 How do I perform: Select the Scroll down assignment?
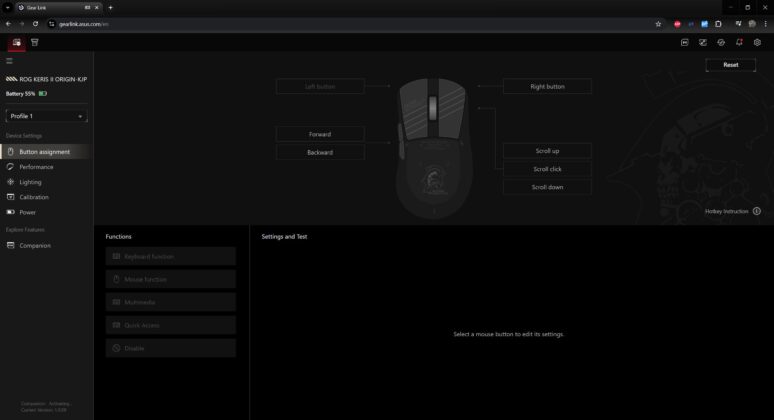[547, 187]
